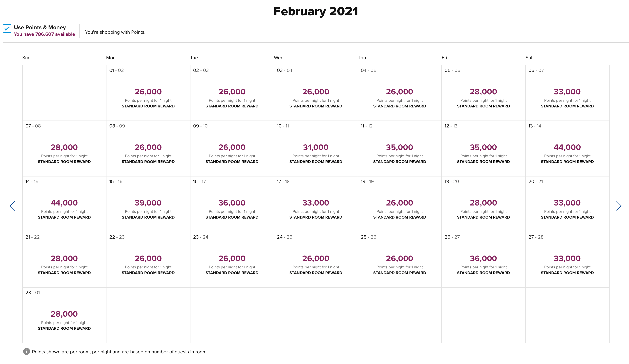629x364 pixels.
Task: Pick the 05 - 06 Friday night for 28,000
Action: click(x=484, y=93)
